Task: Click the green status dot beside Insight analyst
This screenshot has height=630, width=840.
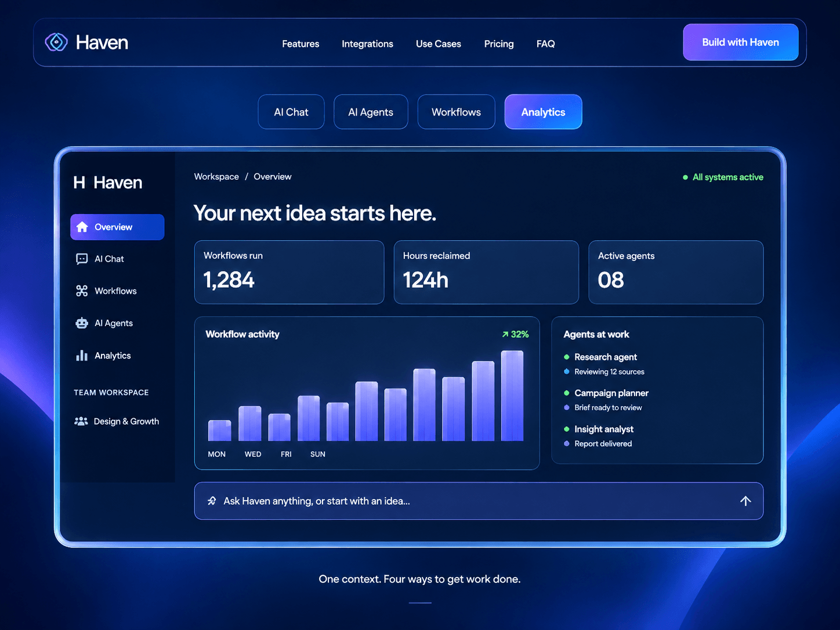Action: click(567, 429)
